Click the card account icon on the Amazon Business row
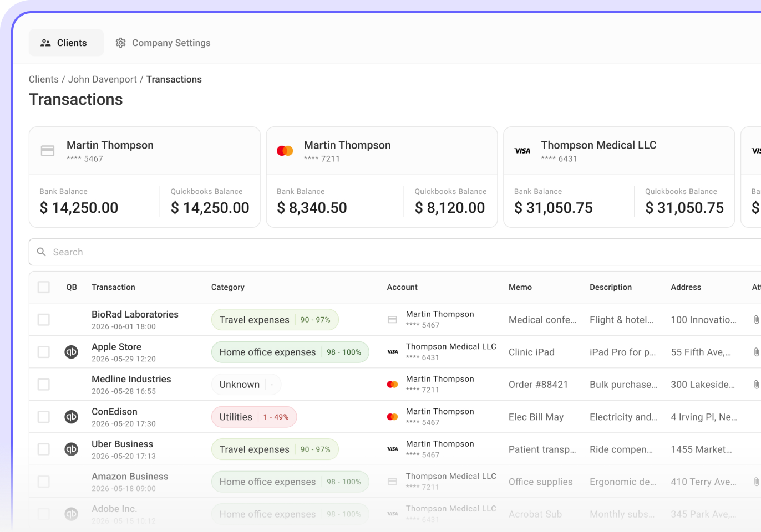Image resolution: width=761 pixels, height=532 pixels. click(392, 482)
